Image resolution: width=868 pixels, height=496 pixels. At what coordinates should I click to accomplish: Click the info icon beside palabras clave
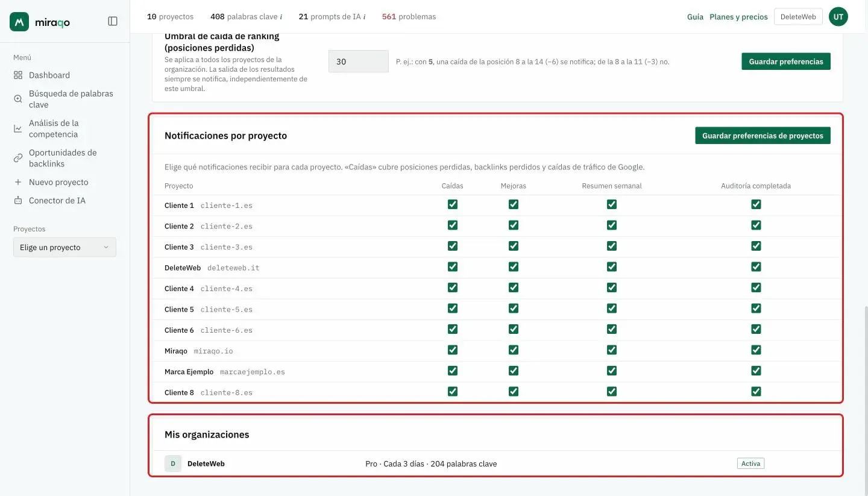tap(281, 17)
